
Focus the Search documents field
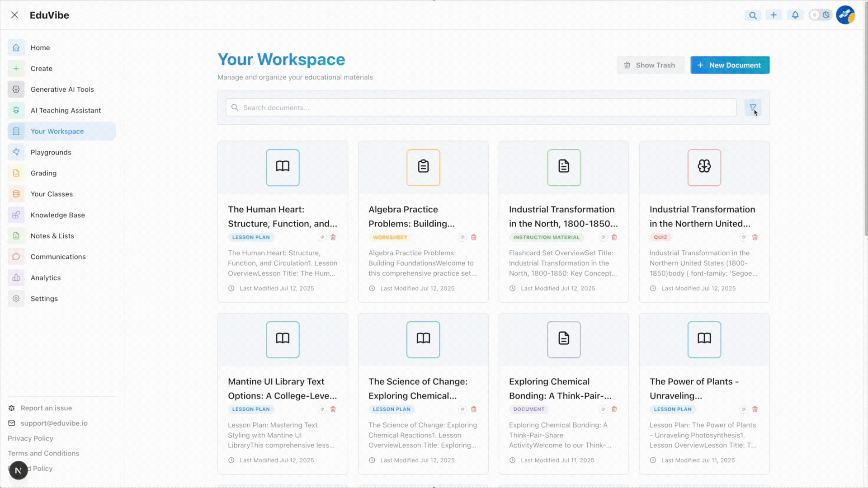click(481, 108)
